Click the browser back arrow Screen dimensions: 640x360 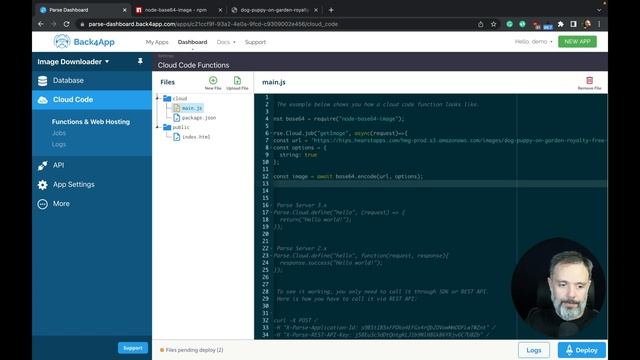41,24
